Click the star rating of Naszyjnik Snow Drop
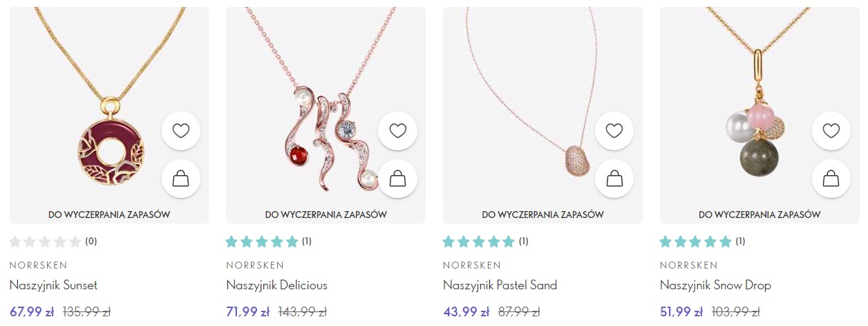This screenshot has height=326, width=868. [x=696, y=242]
